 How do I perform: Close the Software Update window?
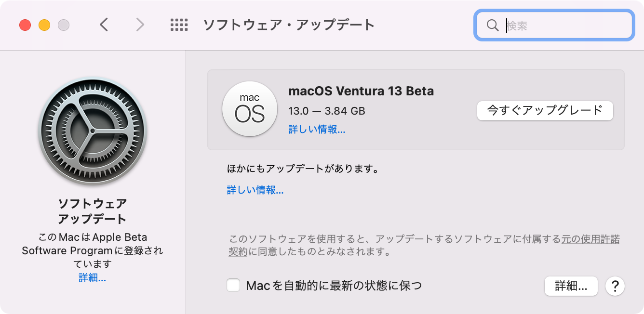click(25, 25)
